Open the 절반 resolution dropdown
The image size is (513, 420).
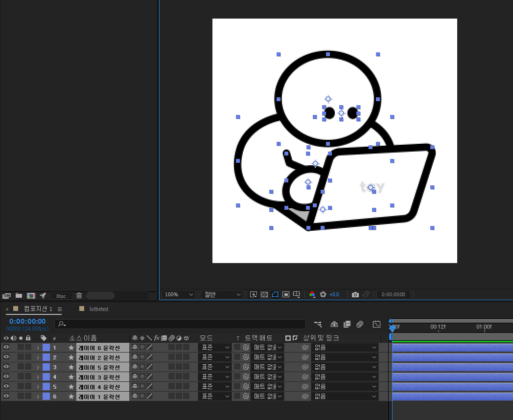pyautogui.click(x=222, y=294)
